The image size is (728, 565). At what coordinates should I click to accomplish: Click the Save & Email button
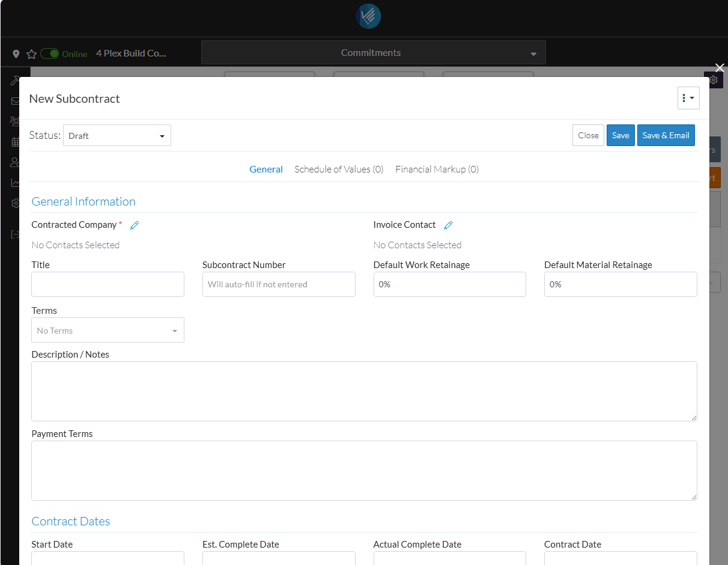point(666,136)
